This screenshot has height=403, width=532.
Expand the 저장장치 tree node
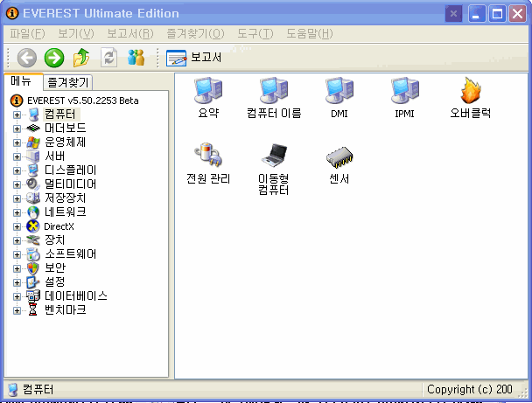click(x=17, y=198)
